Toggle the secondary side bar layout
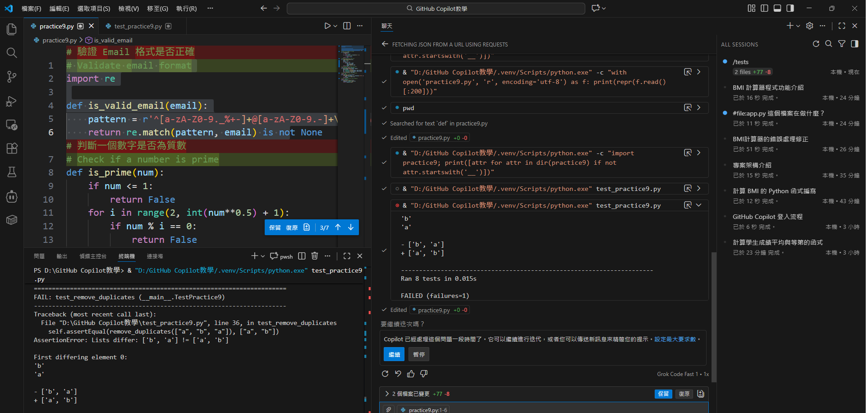868x413 pixels. (x=790, y=8)
